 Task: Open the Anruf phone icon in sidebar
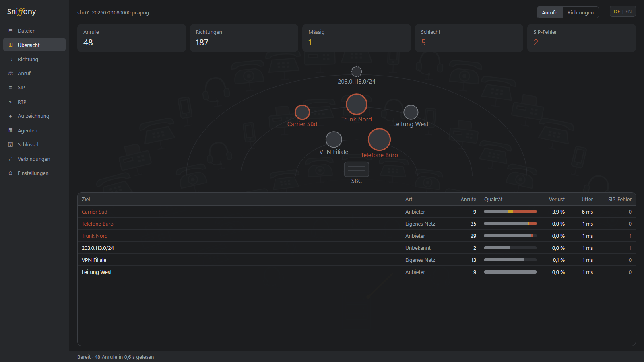tap(10, 74)
